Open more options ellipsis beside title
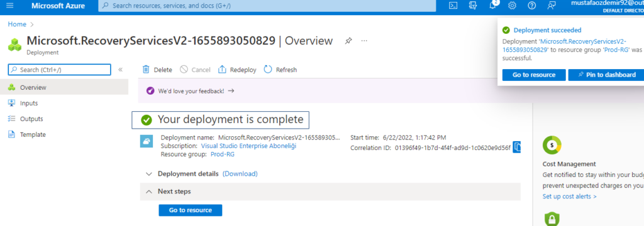Image resolution: width=644 pixels, height=226 pixels. 364,41
